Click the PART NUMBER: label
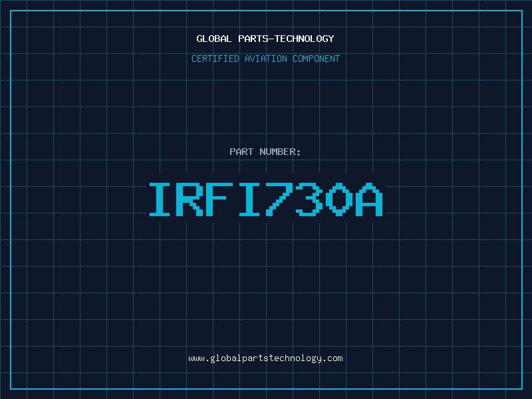Screen dimensions: 532x399 (x=265, y=152)
